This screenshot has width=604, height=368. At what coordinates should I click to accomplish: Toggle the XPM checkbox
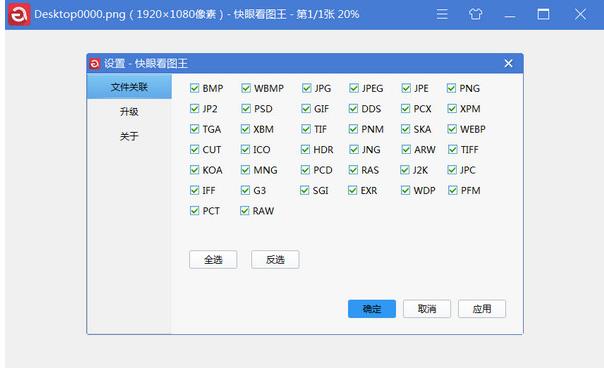click(452, 109)
